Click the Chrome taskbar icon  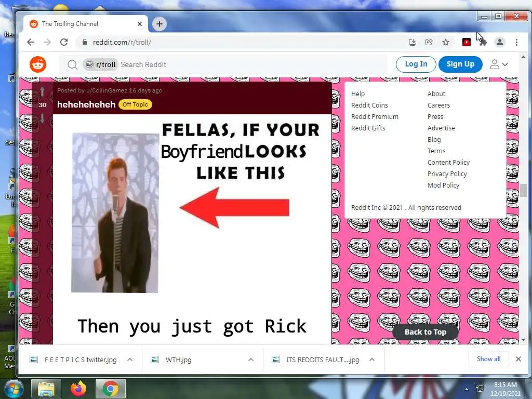[x=111, y=389]
